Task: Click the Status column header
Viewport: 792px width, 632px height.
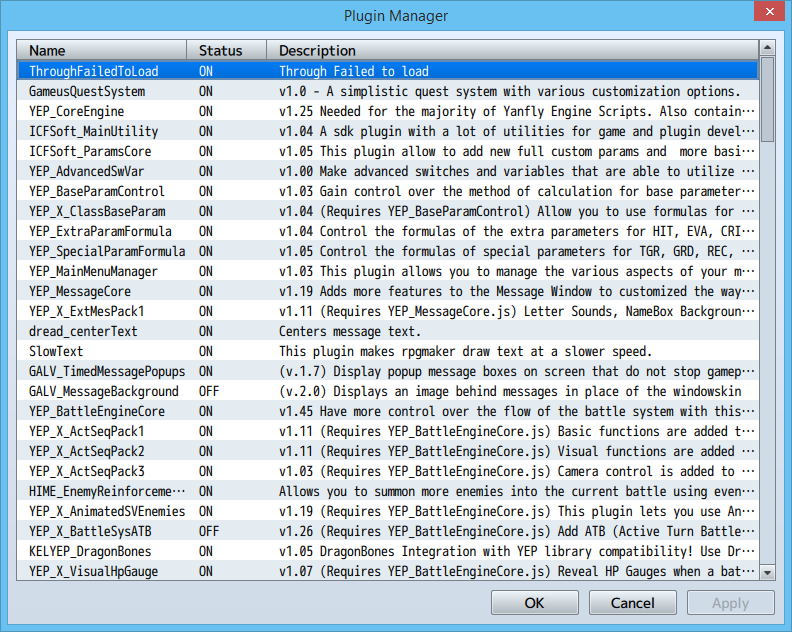Action: coord(226,51)
